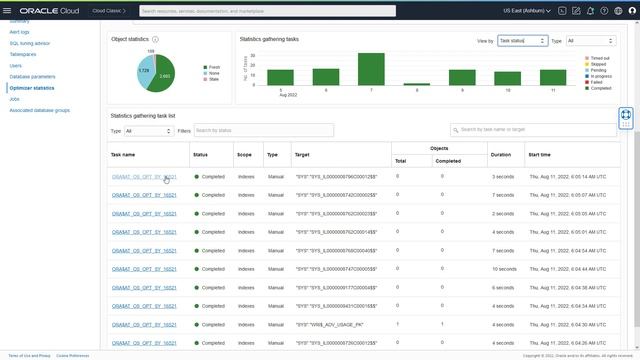Screen dimensions: 640x360
Task: Click the Duration column header
Action: [501, 155]
